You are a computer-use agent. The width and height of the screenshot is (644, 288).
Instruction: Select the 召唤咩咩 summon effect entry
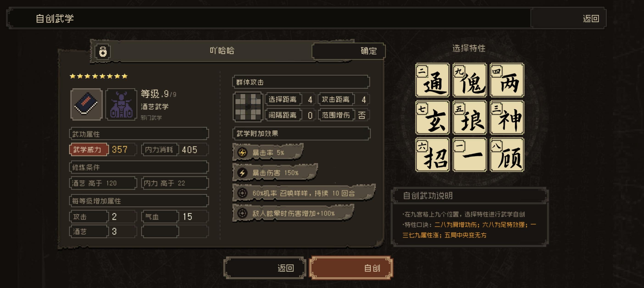click(304, 193)
